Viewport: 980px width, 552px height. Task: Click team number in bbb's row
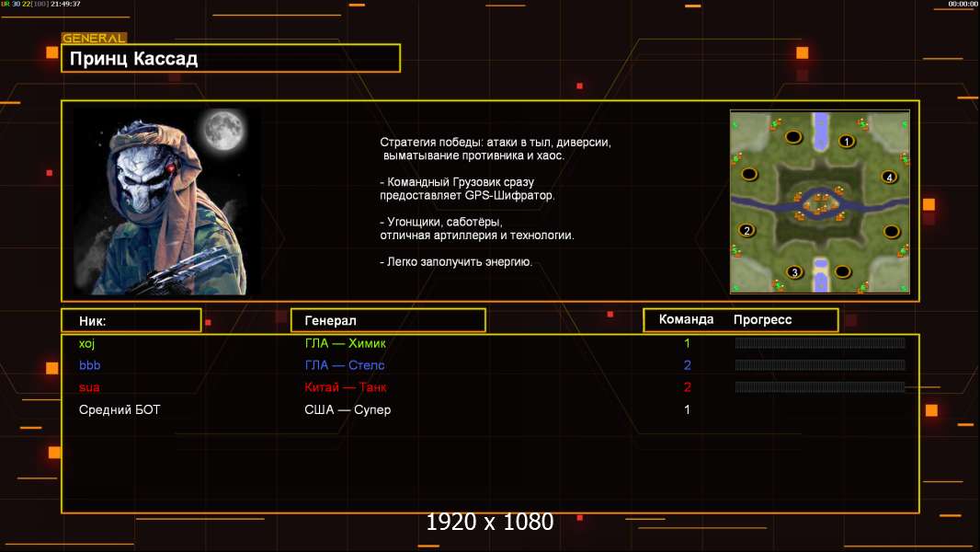pyautogui.click(x=687, y=365)
